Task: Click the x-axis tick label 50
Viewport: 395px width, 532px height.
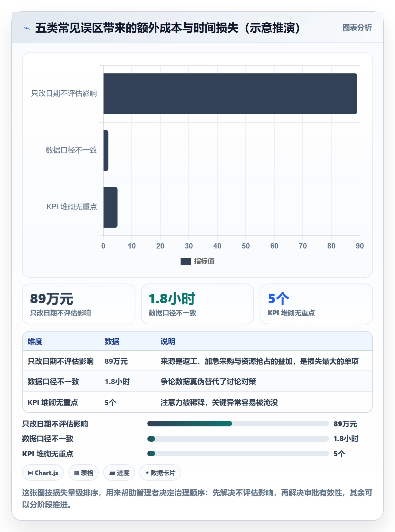Action: [x=246, y=246]
